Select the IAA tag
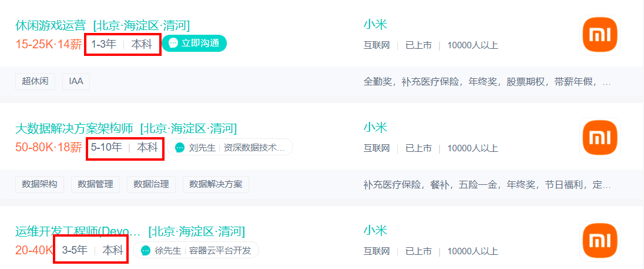644x269 pixels. (76, 81)
